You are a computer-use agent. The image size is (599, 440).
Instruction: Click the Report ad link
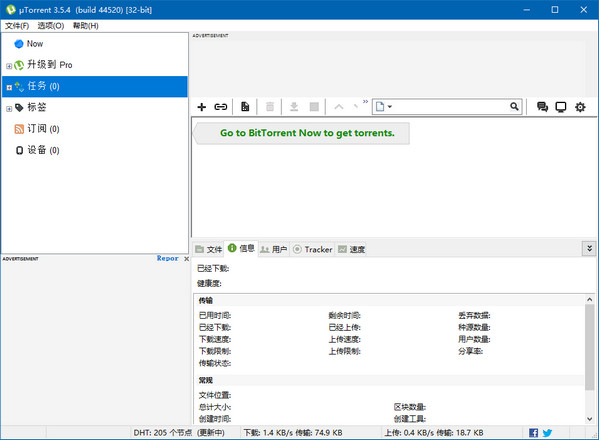click(167, 259)
